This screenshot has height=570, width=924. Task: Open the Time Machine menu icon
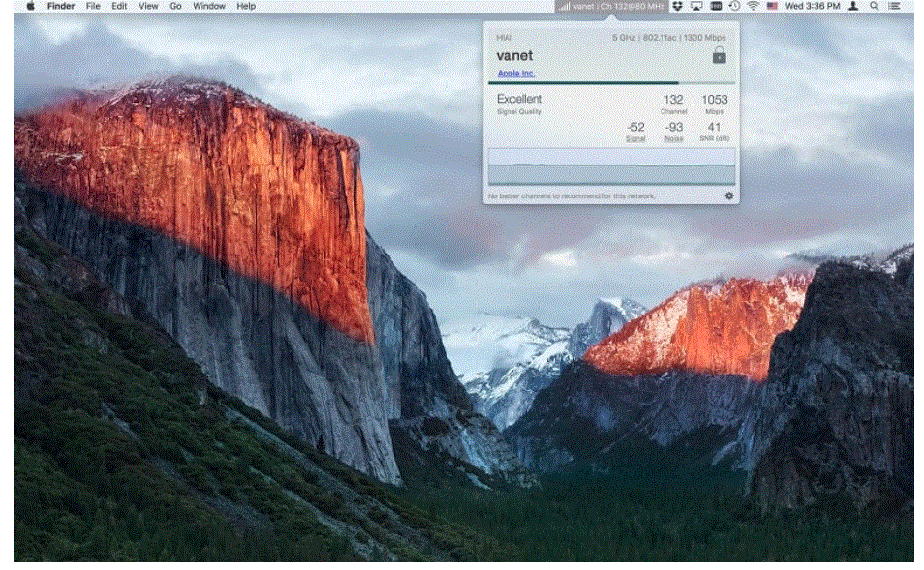point(734,6)
